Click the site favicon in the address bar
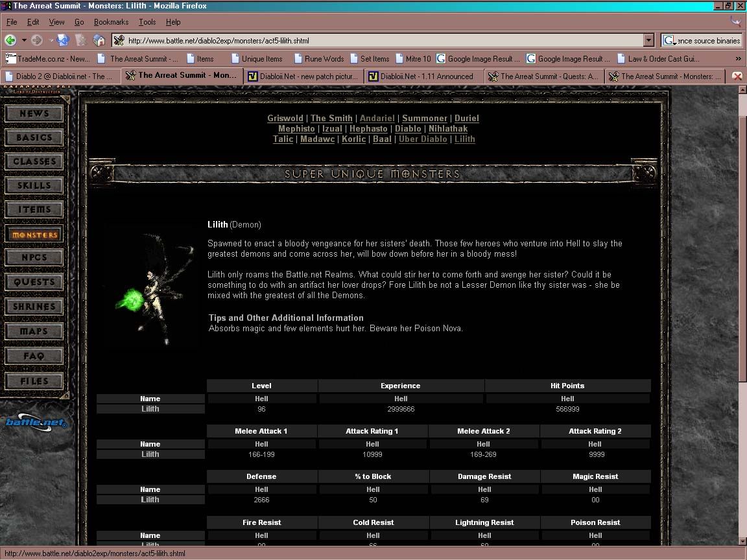 pos(119,40)
